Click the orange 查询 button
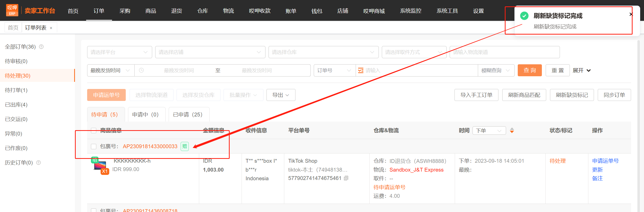 [x=530, y=70]
